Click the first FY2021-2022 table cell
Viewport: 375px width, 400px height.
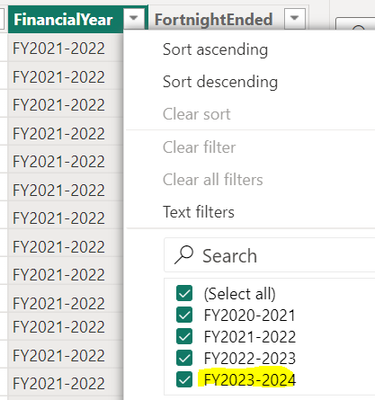click(65, 48)
